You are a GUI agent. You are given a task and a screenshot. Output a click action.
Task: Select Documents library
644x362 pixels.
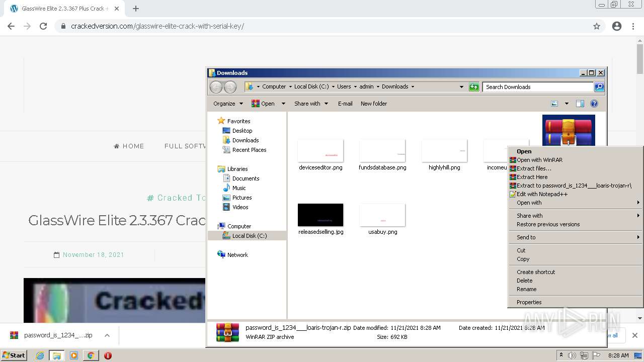click(246, 178)
